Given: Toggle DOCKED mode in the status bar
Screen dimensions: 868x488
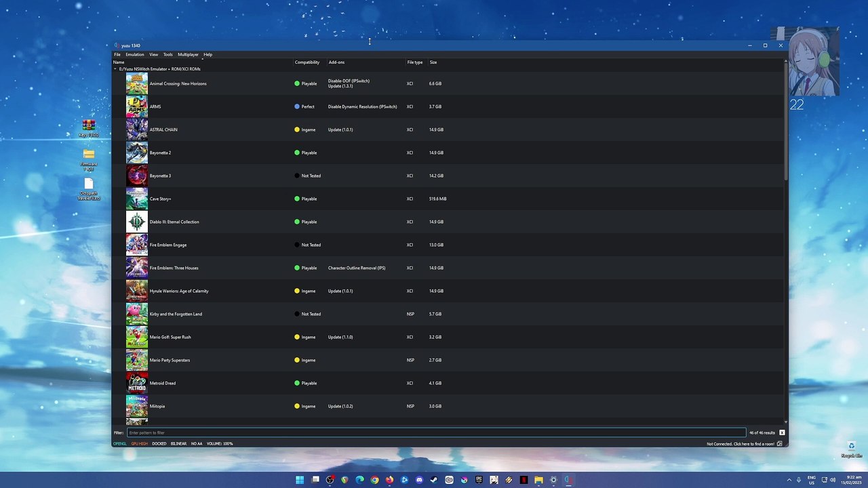Looking at the screenshot, I should point(159,444).
